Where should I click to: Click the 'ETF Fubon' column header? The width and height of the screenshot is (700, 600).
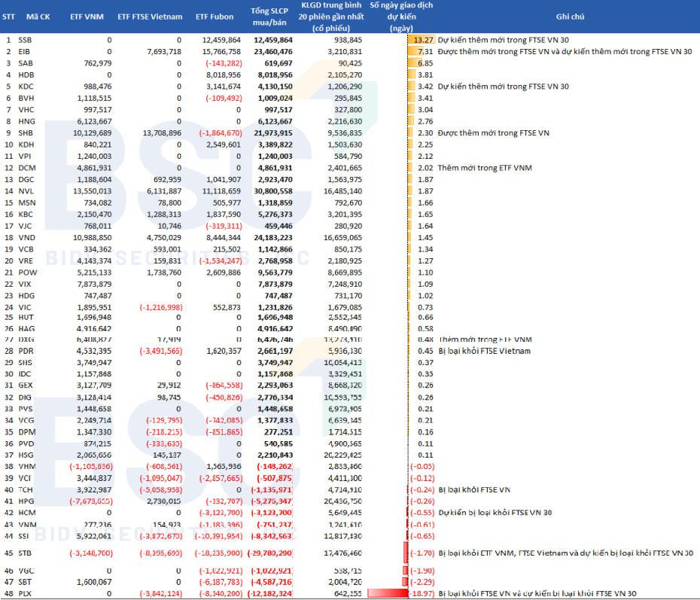coord(215,17)
